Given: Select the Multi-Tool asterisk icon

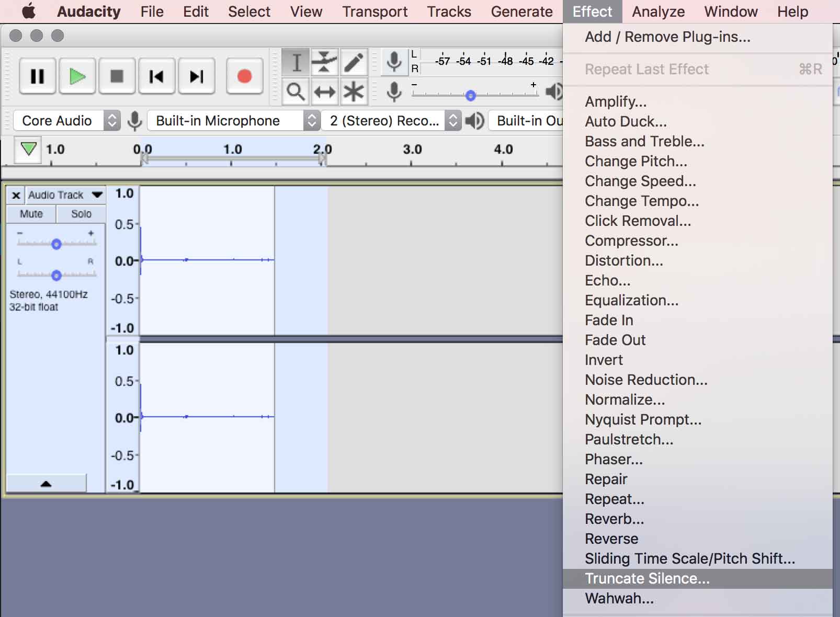Looking at the screenshot, I should 354,92.
